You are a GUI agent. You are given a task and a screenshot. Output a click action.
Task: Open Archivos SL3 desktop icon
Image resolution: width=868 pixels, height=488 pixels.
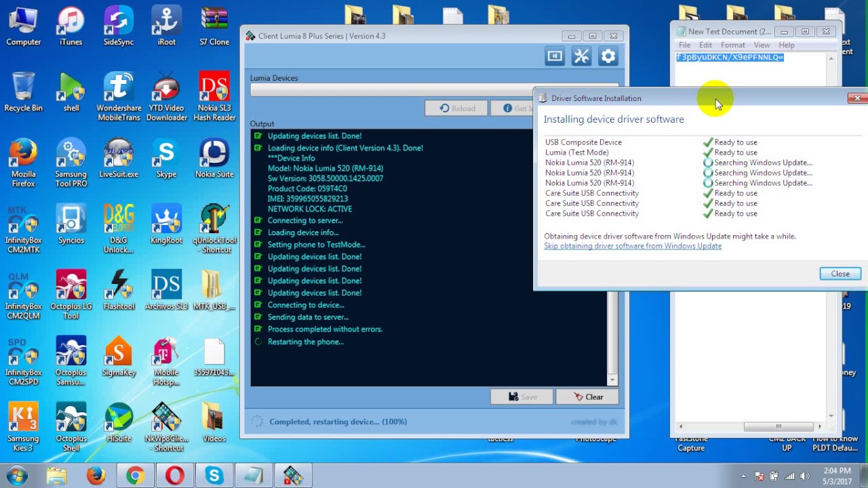click(166, 290)
